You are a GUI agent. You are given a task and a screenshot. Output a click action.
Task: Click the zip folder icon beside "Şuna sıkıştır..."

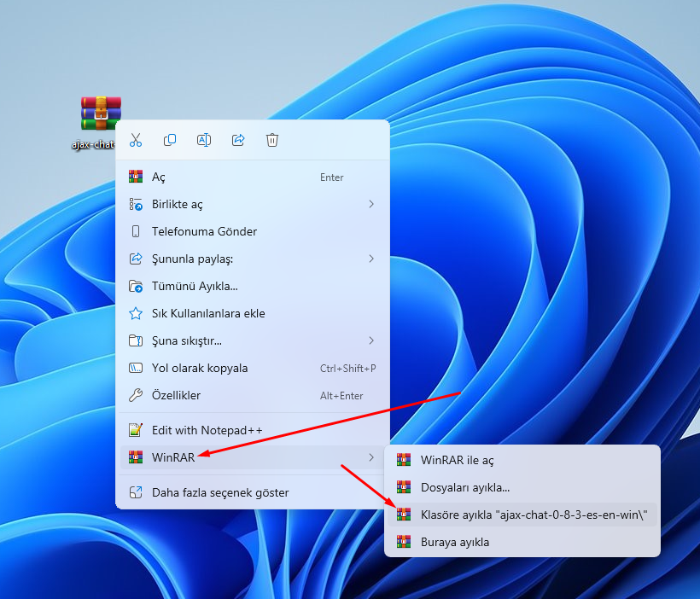[136, 340]
